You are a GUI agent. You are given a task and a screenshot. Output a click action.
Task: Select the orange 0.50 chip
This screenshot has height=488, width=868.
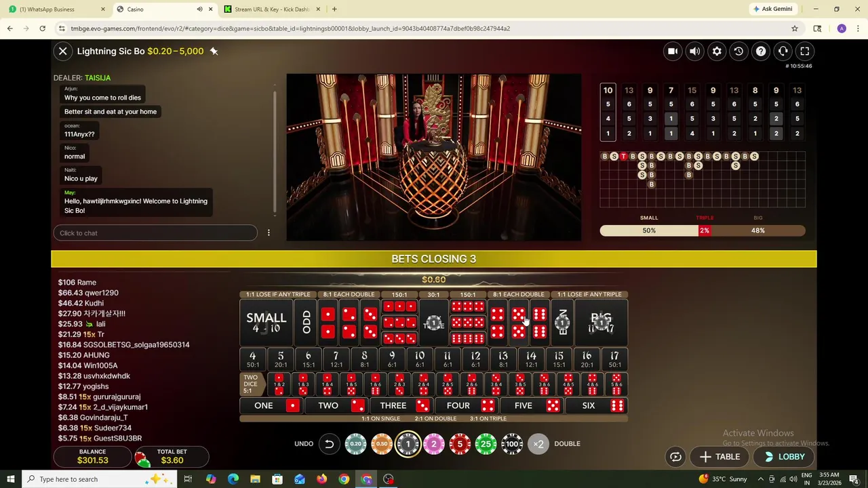pos(382,444)
